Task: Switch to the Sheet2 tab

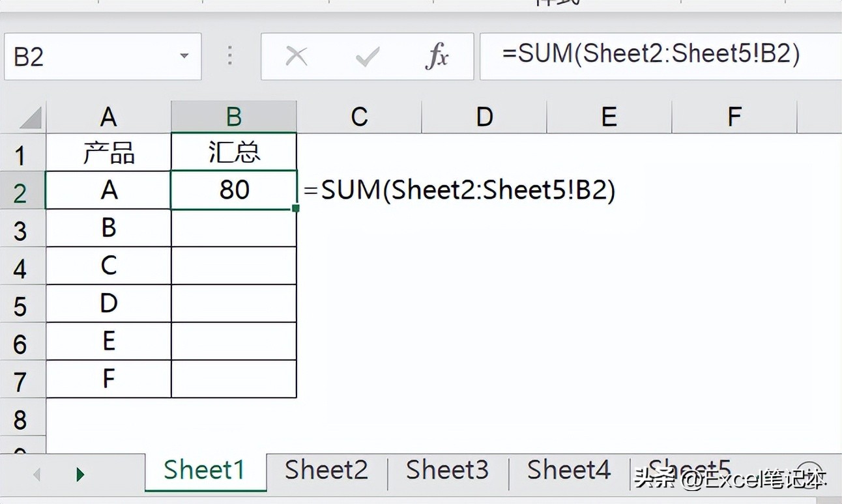Action: (326, 470)
